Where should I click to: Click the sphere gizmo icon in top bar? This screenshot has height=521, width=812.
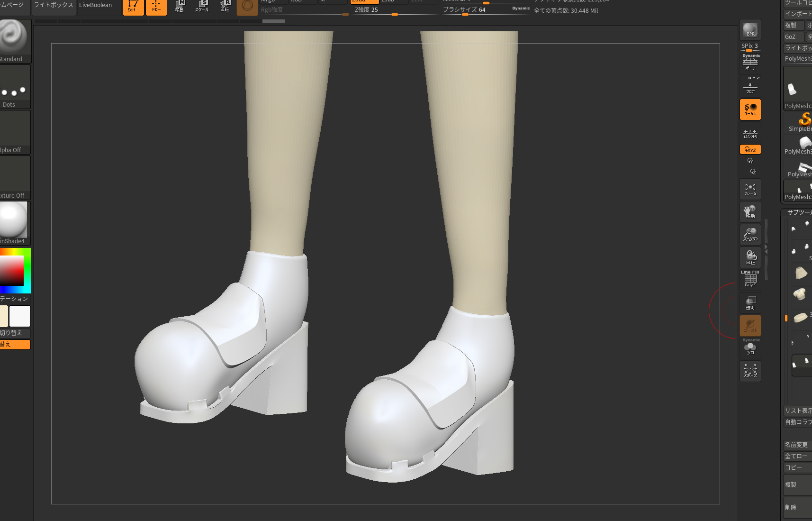pyautogui.click(x=247, y=7)
